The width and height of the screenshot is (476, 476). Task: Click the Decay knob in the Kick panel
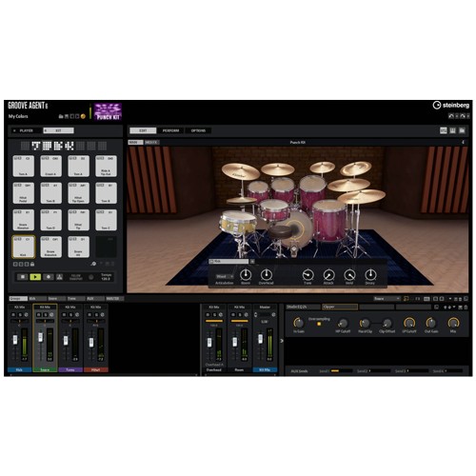pyautogui.click(x=370, y=275)
